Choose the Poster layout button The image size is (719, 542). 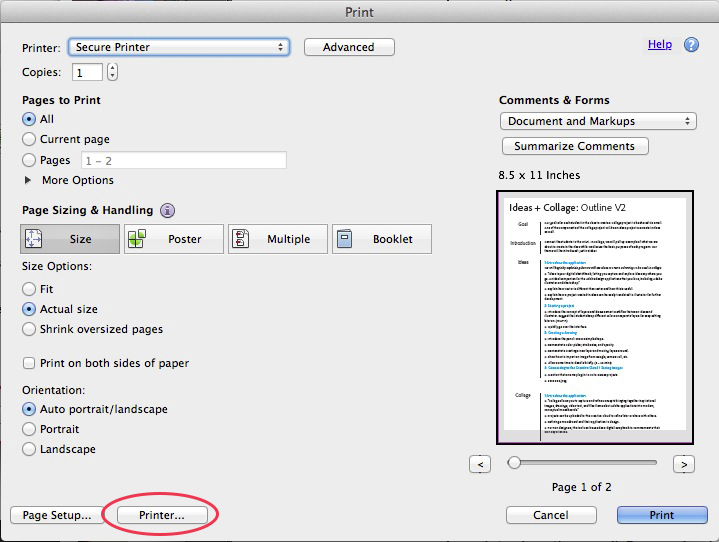coord(174,239)
